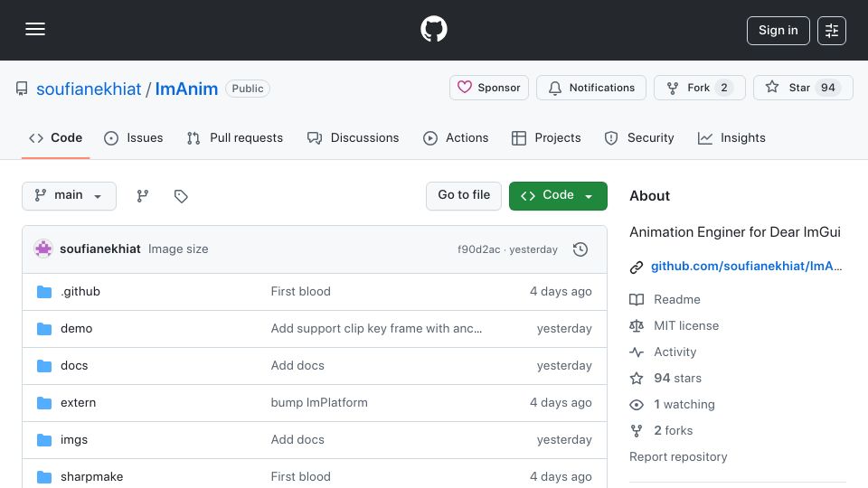
Task: Click the Go to file button
Action: [x=463, y=196]
